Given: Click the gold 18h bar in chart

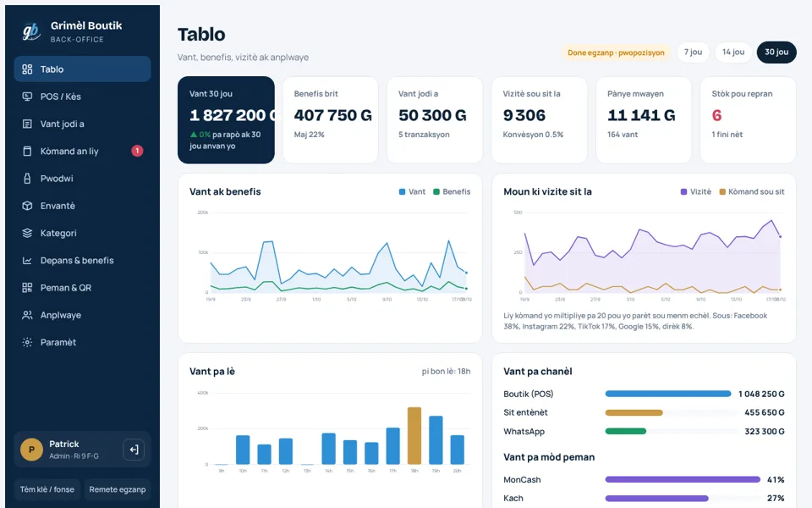Looking at the screenshot, I should pyautogui.click(x=414, y=435).
